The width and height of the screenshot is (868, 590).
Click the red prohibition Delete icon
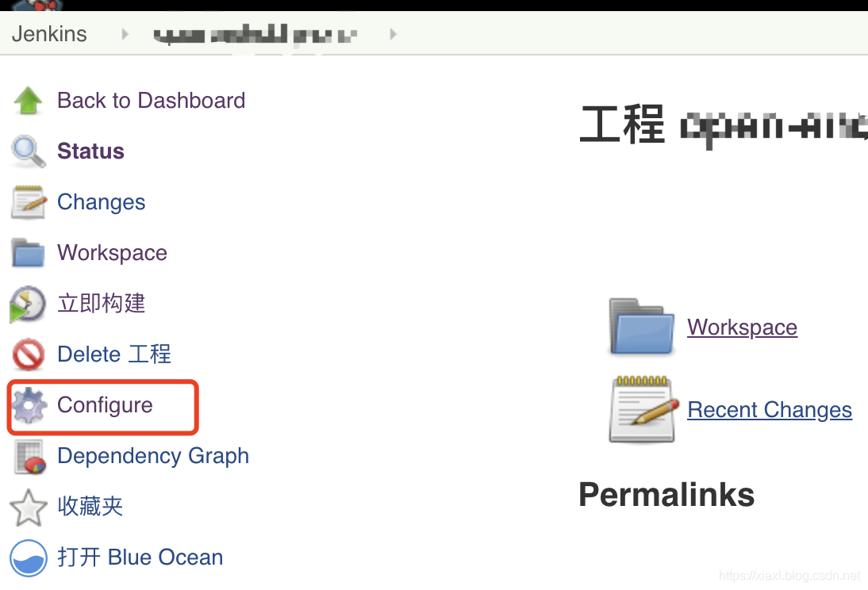pos(29,354)
